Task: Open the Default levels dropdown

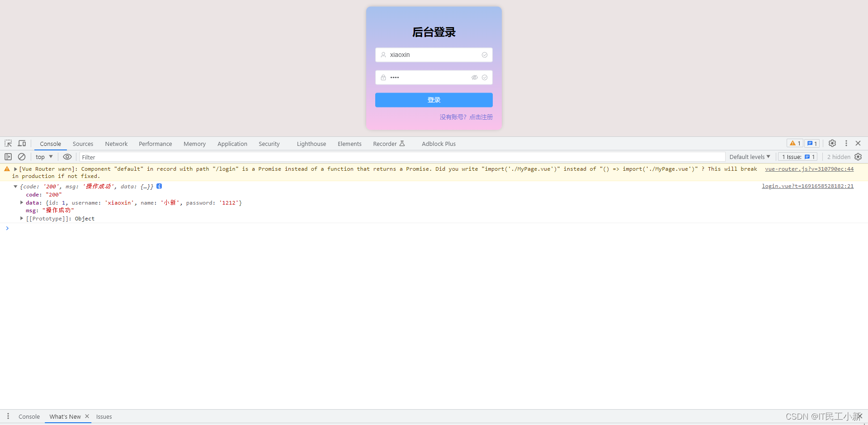Action: pyautogui.click(x=749, y=157)
